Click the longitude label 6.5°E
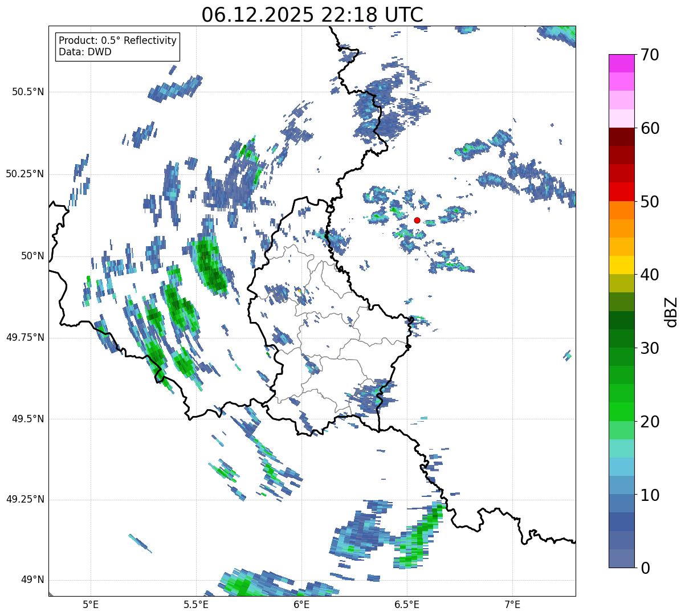Viewport: 685px width, 616px height. click(x=407, y=604)
